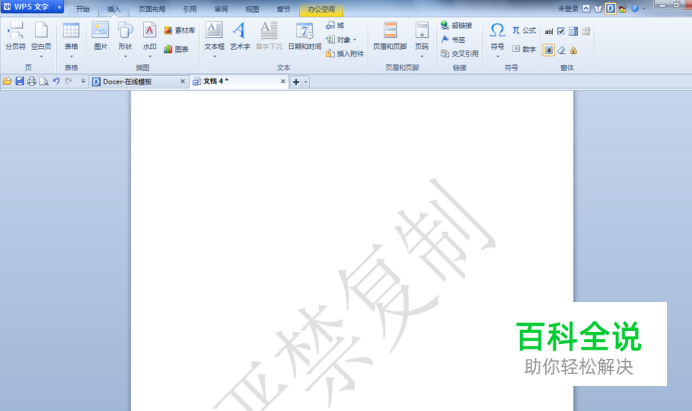Image resolution: width=692 pixels, height=411 pixels.
Task: Open the material library (素材库)
Action: 179,30
